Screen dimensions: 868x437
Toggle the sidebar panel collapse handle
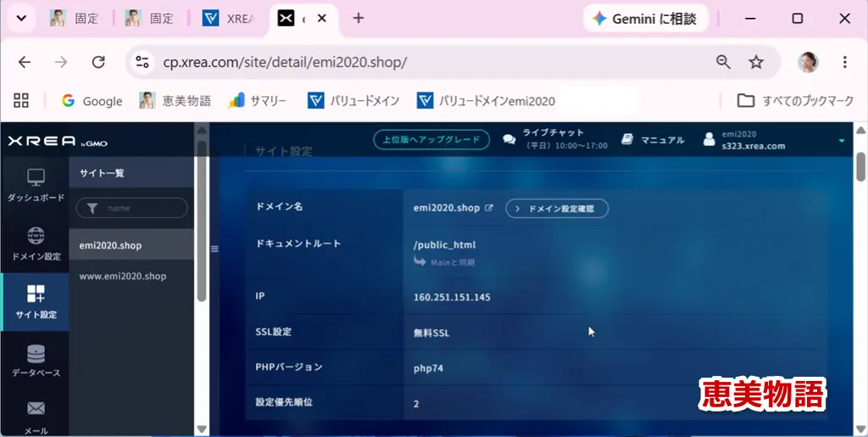point(214,249)
